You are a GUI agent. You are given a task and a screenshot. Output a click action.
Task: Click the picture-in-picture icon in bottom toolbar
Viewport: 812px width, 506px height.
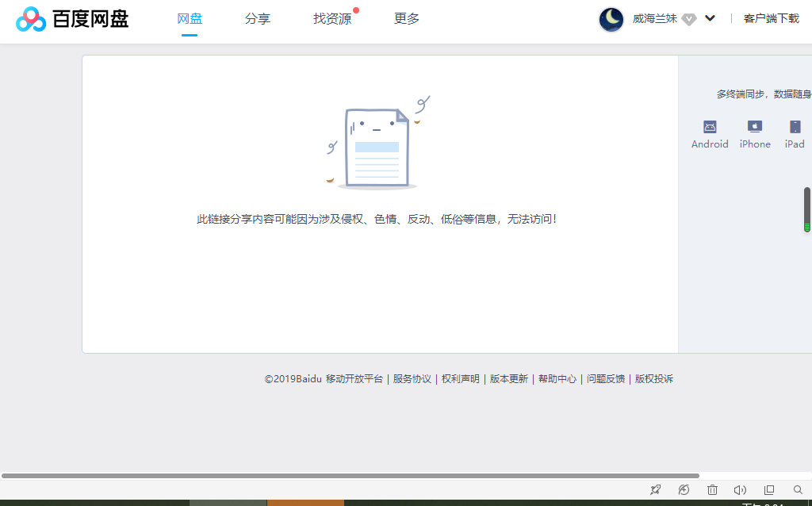click(x=768, y=489)
